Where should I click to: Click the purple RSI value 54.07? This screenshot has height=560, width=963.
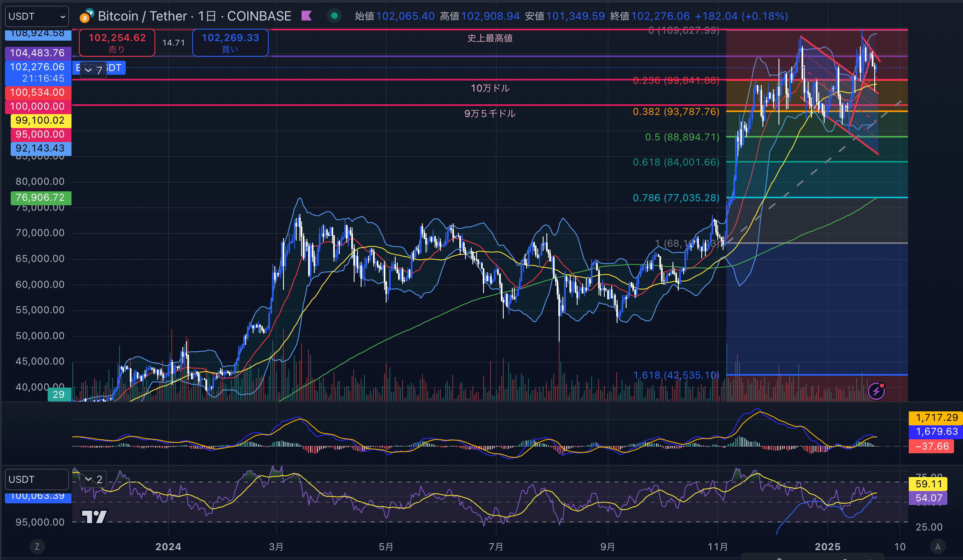click(x=928, y=498)
